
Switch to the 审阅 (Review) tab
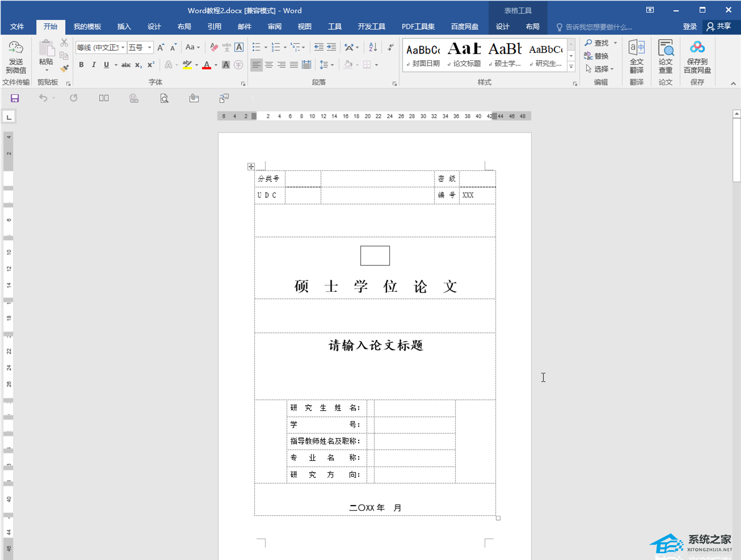tap(275, 27)
